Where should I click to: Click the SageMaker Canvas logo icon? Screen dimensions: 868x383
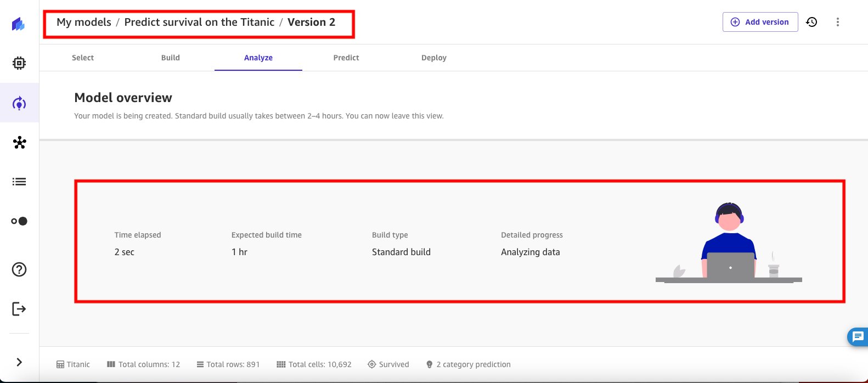coord(19,24)
